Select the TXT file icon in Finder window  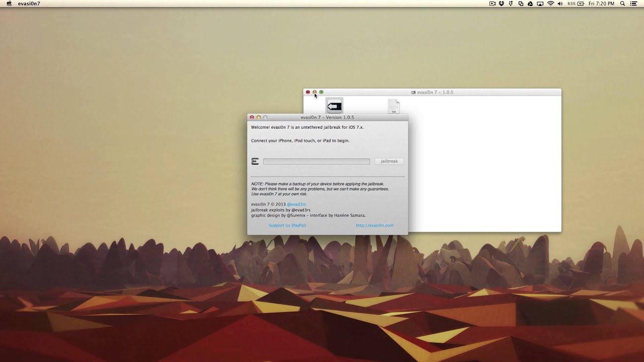point(394,106)
